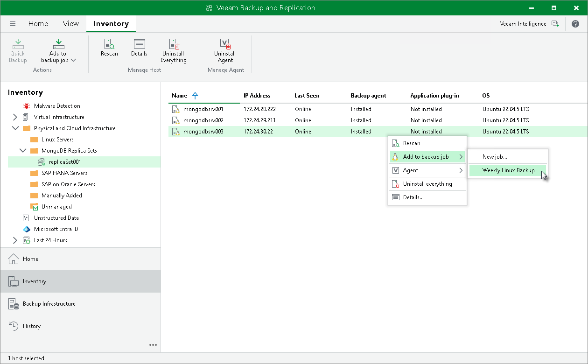Open the Inventory navigation pane
The height and width of the screenshot is (364, 588).
(x=80, y=281)
